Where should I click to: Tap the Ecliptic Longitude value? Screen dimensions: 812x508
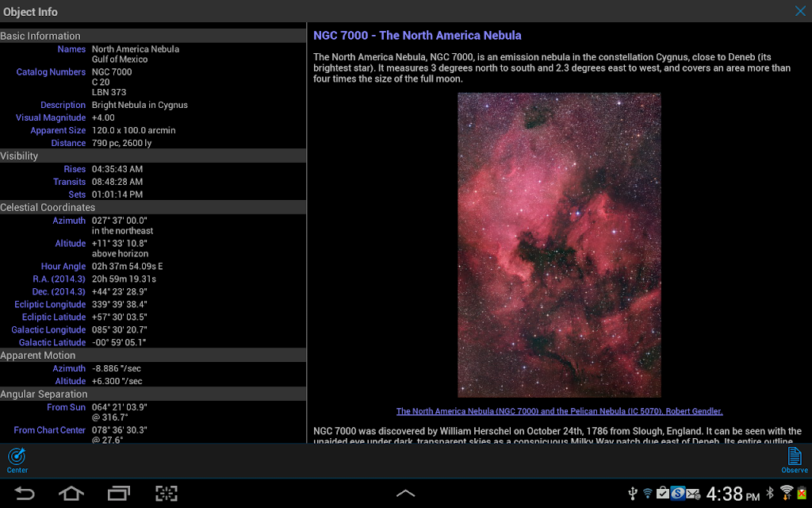(120, 304)
